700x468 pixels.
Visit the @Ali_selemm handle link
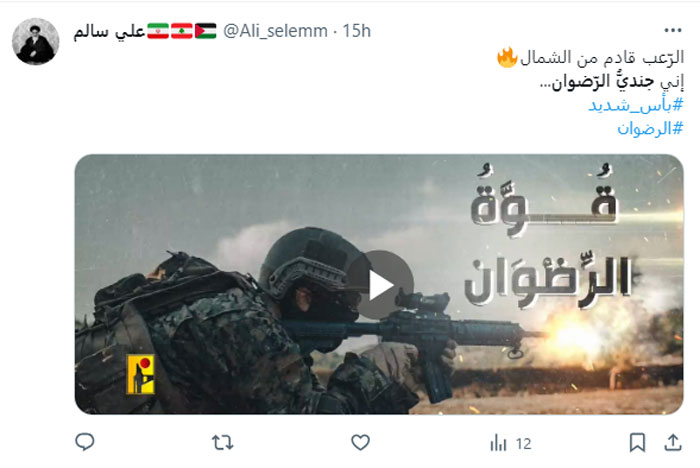click(x=275, y=31)
